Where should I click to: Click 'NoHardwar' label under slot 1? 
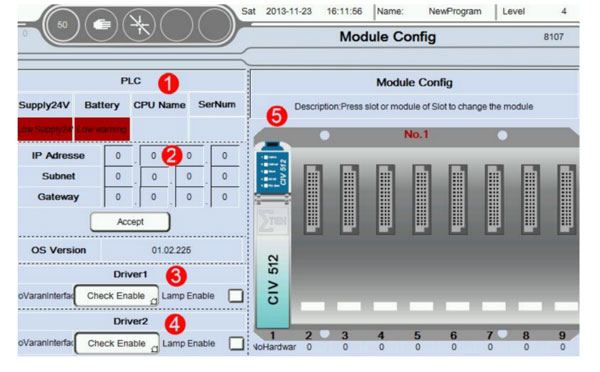tap(274, 347)
